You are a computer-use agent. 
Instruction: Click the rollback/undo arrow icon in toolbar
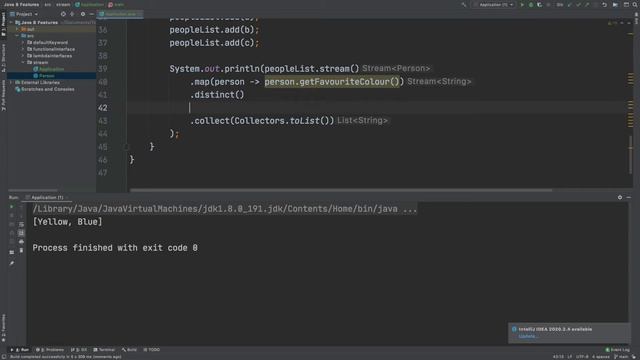tap(604, 4)
